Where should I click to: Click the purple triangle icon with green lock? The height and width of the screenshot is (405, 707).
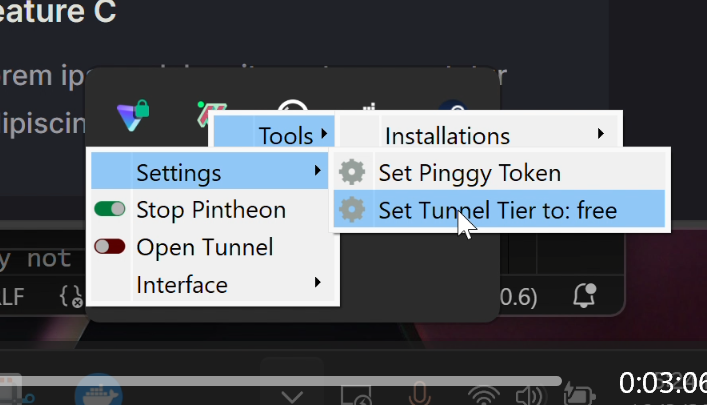coord(132,114)
